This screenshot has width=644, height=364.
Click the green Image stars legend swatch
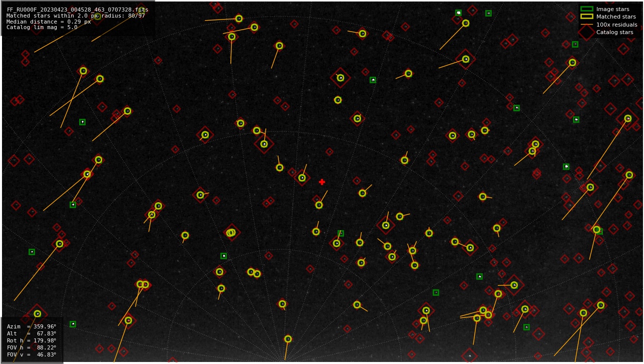click(x=586, y=9)
